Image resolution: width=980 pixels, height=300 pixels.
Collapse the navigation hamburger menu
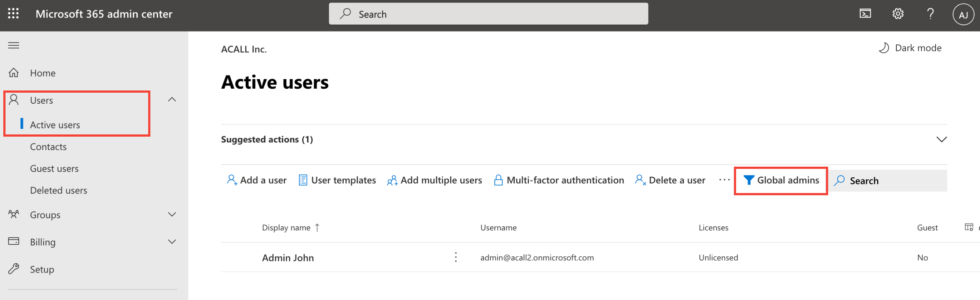click(14, 45)
